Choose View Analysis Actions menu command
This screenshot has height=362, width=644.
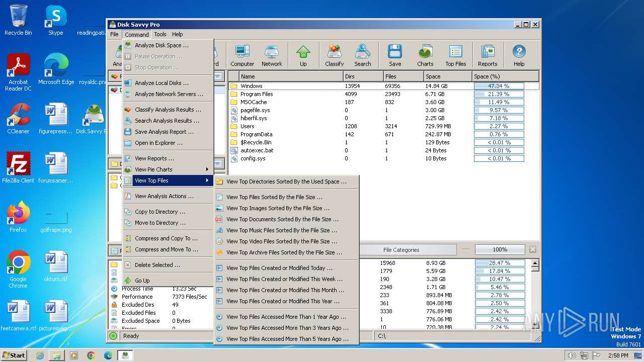tap(168, 196)
